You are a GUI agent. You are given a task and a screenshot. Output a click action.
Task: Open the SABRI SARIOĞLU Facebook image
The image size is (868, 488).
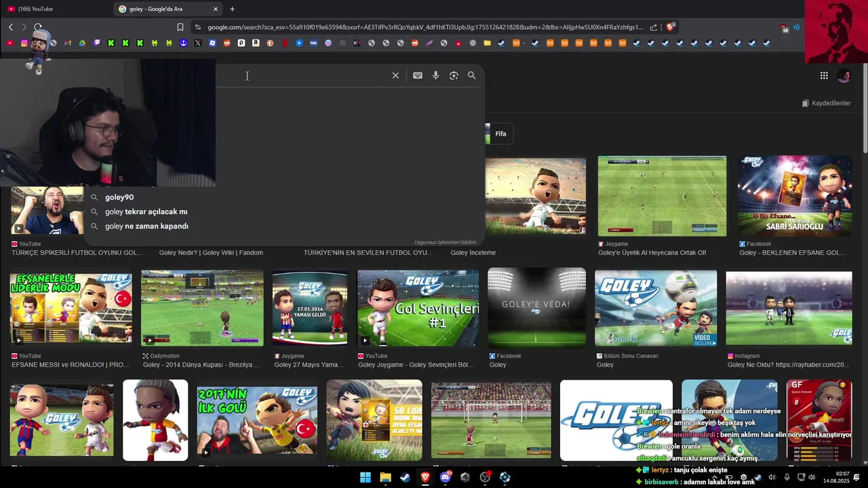tap(795, 196)
